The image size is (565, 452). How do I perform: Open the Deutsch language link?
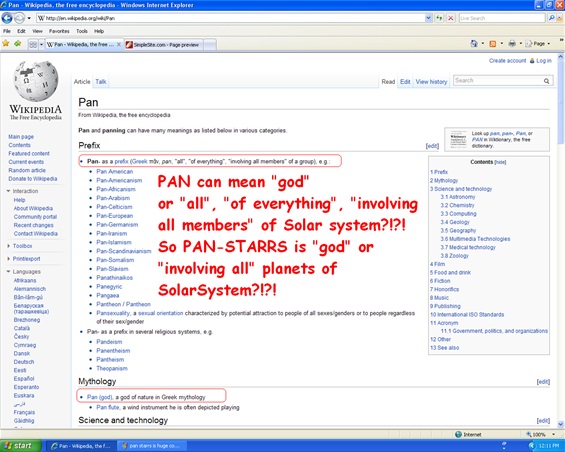pos(24,362)
